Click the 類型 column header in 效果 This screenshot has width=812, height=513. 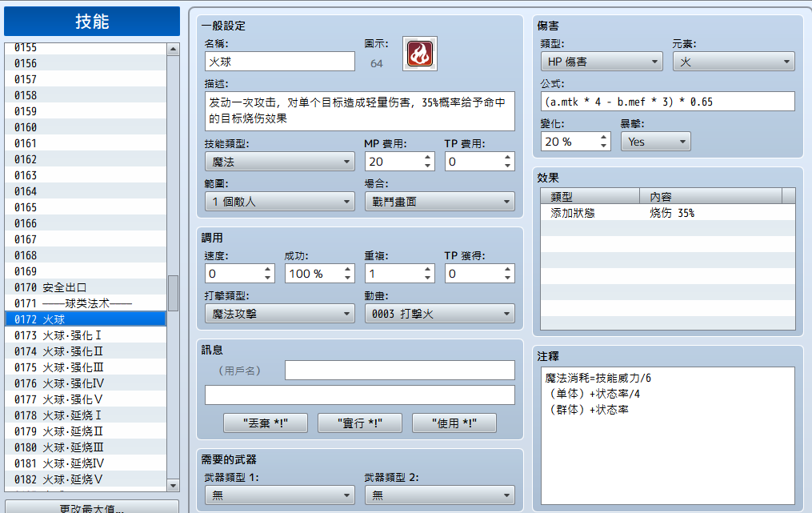click(590, 196)
